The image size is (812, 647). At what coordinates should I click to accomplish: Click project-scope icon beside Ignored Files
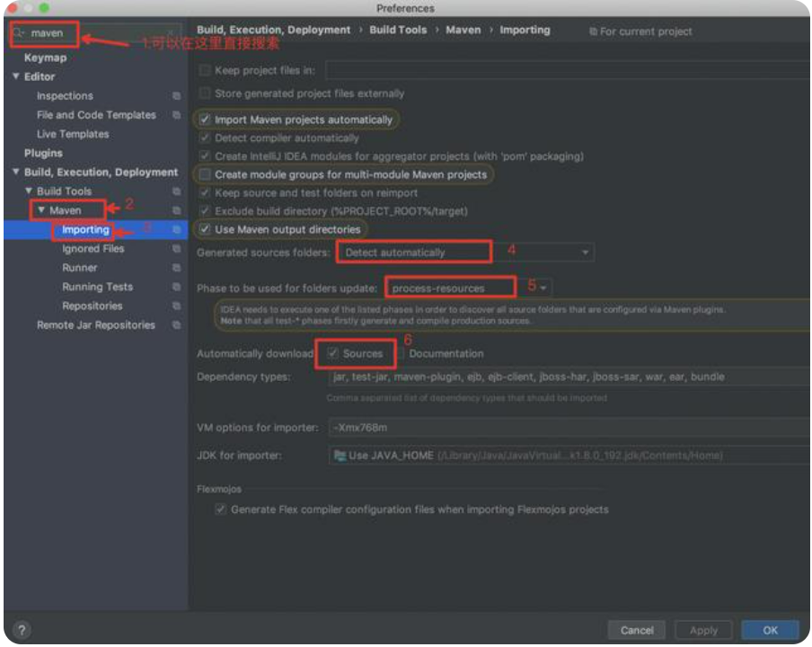pyautogui.click(x=177, y=249)
